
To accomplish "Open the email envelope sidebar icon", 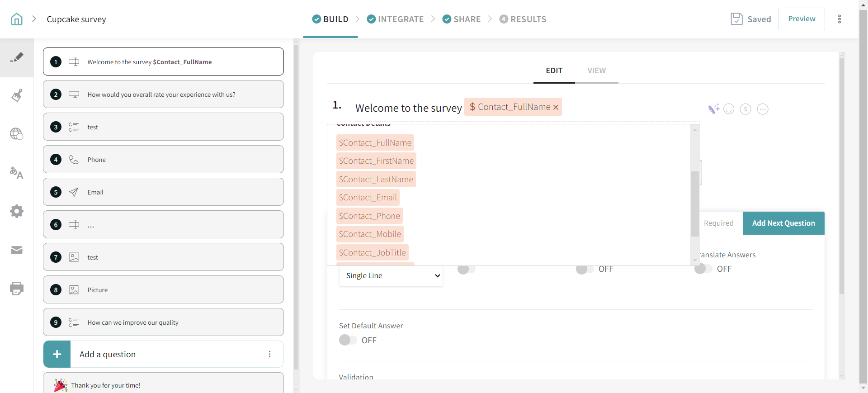I will click(x=17, y=250).
